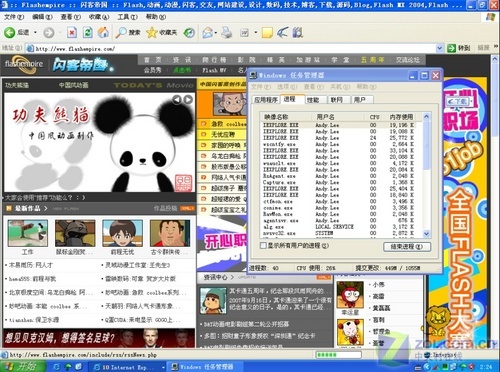Click the Edit with Word icon
This screenshot has height=372, width=500.
245,33
